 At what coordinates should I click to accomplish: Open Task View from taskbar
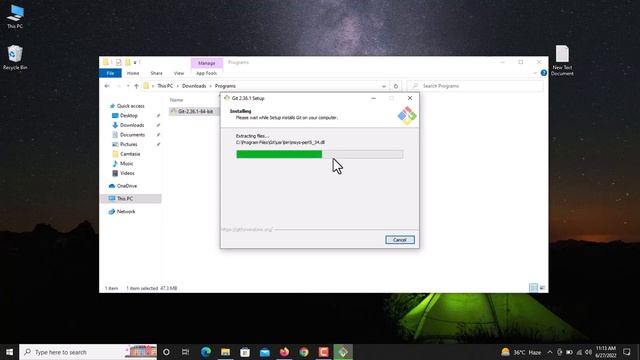tap(185, 352)
